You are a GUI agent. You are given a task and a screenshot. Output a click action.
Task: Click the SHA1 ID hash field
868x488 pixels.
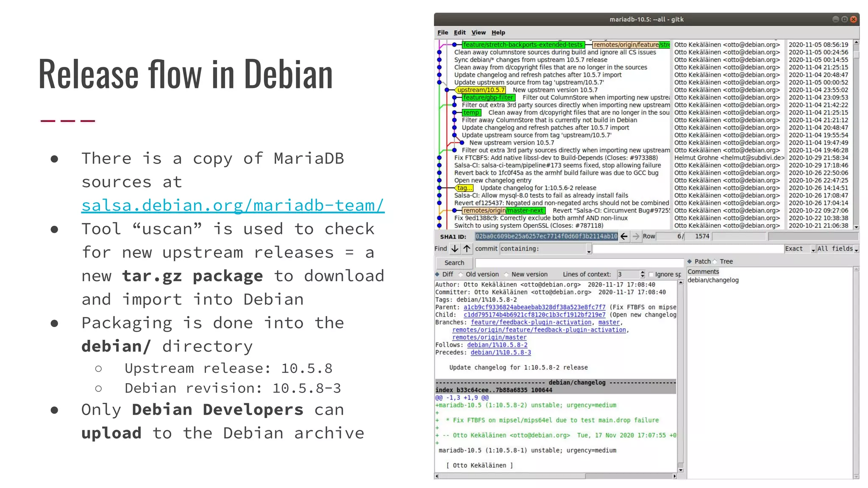(x=546, y=236)
